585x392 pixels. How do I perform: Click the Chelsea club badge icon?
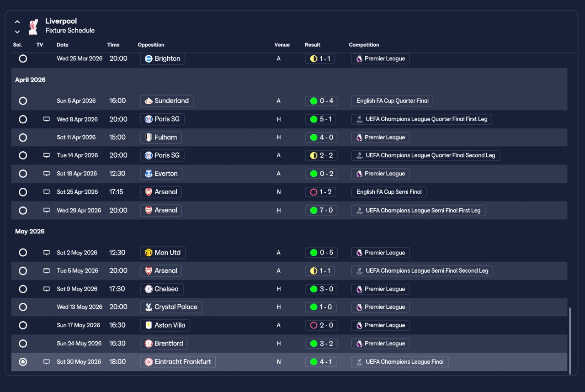(148, 289)
